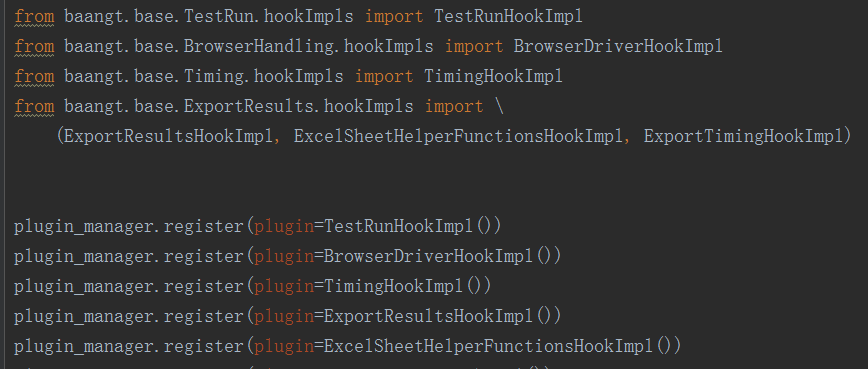Click TimingHookImpl() in the register call
The width and height of the screenshot is (868, 369).
408,286
